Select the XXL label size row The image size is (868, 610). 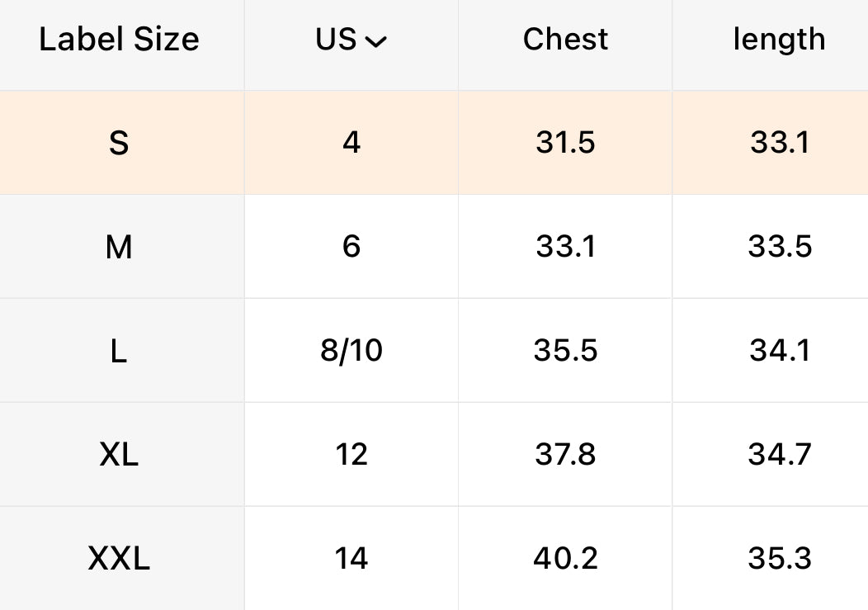tap(119, 559)
